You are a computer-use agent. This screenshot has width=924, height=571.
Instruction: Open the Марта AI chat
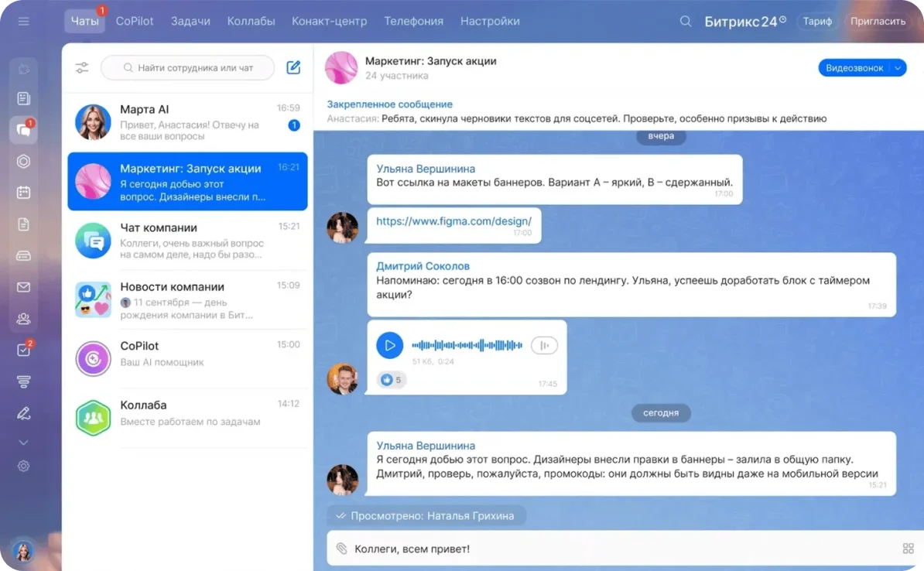click(x=187, y=122)
